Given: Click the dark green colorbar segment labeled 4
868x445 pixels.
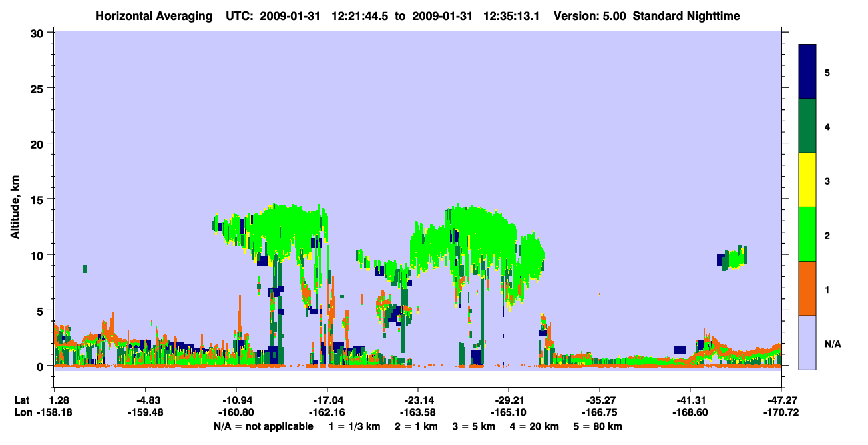Looking at the screenshot, I should pos(807,126).
